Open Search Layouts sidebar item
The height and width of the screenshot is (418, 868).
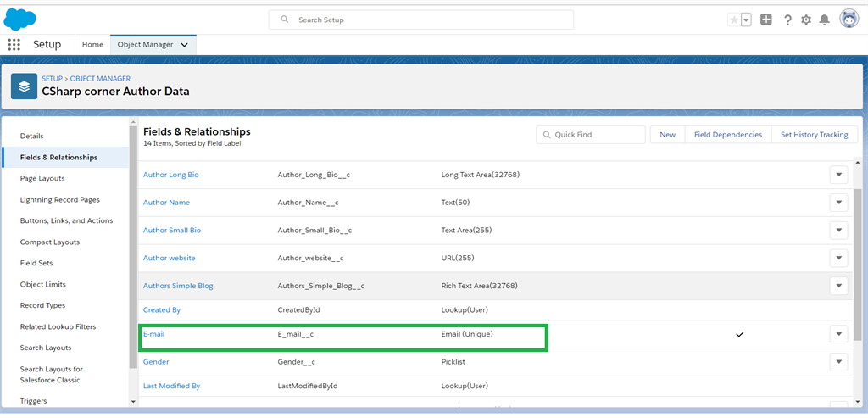(x=46, y=348)
